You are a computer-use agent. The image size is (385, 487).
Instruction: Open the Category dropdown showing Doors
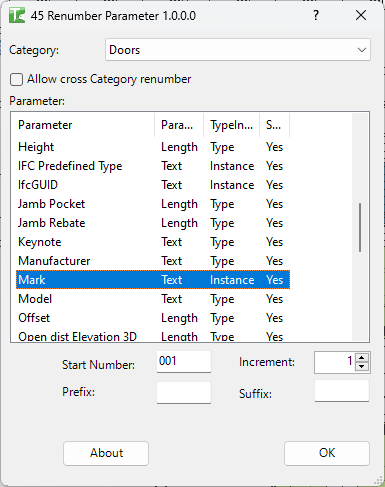[x=238, y=50]
